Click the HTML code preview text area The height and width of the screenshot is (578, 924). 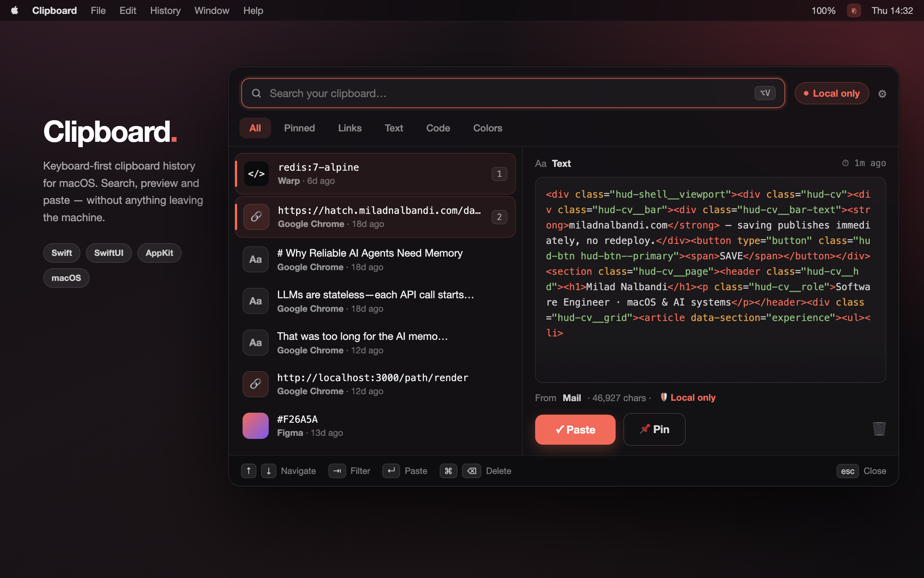tap(711, 280)
